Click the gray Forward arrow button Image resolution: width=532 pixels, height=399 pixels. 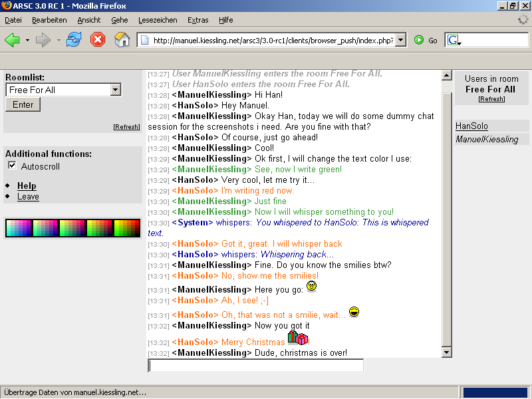(x=43, y=41)
